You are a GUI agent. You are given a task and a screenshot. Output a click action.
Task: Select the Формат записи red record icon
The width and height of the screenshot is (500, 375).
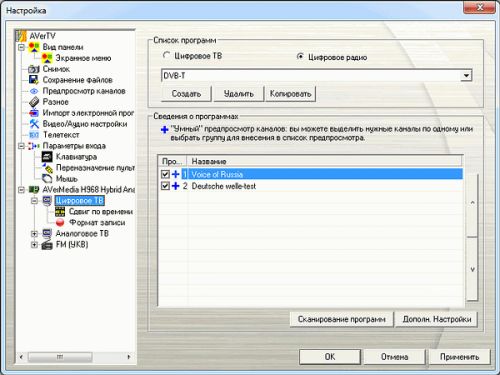click(60, 222)
